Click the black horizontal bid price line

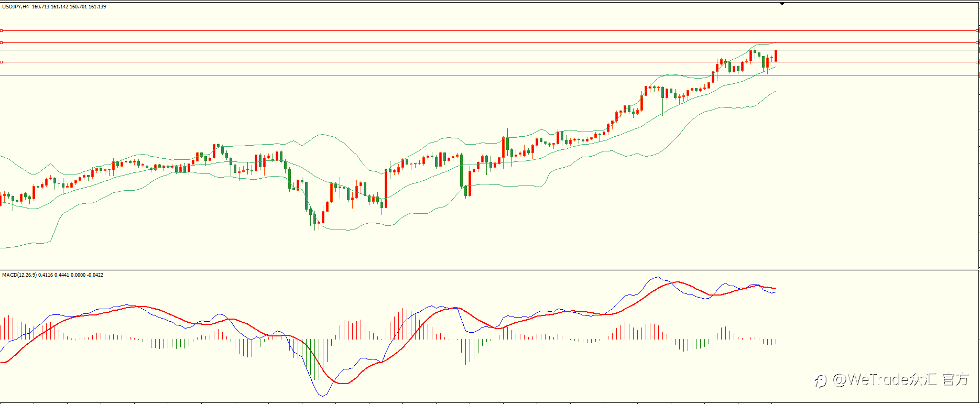click(489, 50)
